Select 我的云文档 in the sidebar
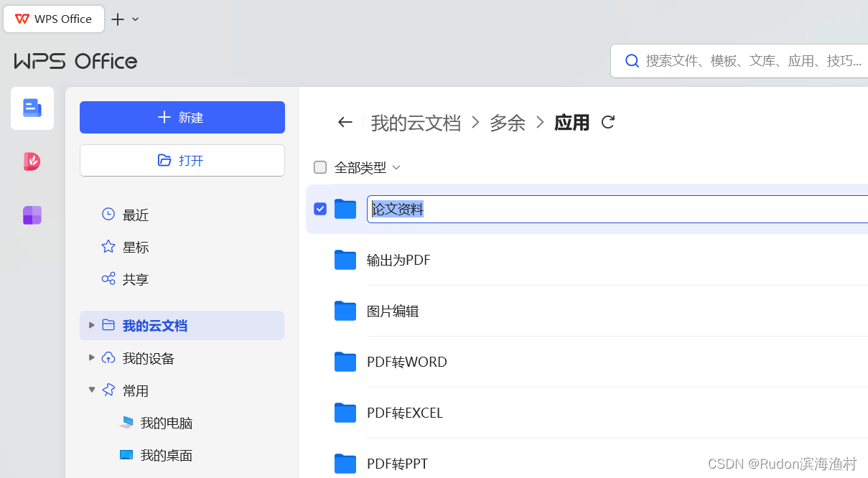Image resolution: width=868 pixels, height=478 pixels. pyautogui.click(x=182, y=326)
